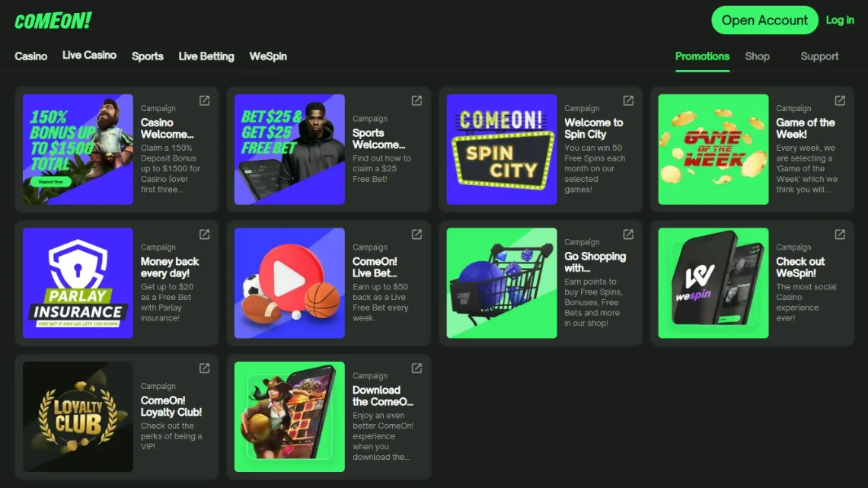868x488 pixels.
Task: Switch to the Promotions tab
Action: pyautogui.click(x=702, y=56)
